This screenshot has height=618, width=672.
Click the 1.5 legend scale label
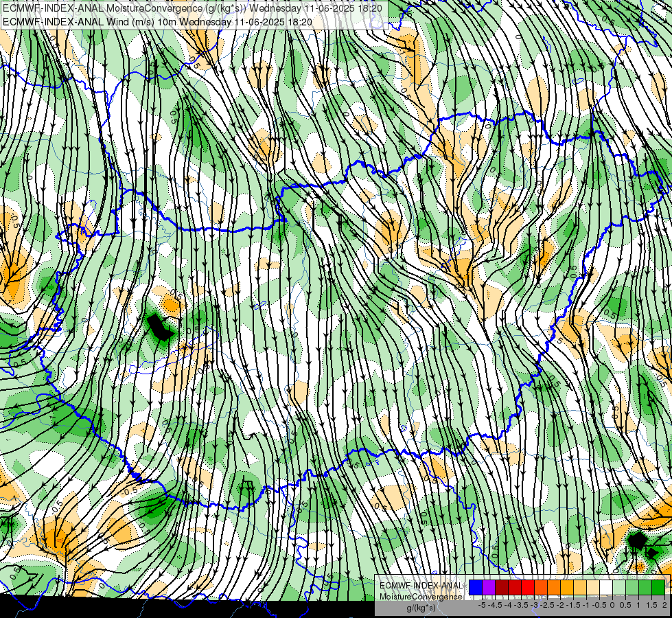coord(652,605)
